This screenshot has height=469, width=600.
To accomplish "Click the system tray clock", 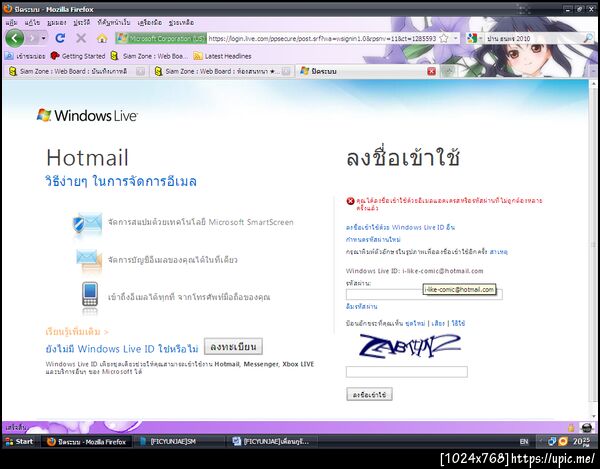I will 581,442.
